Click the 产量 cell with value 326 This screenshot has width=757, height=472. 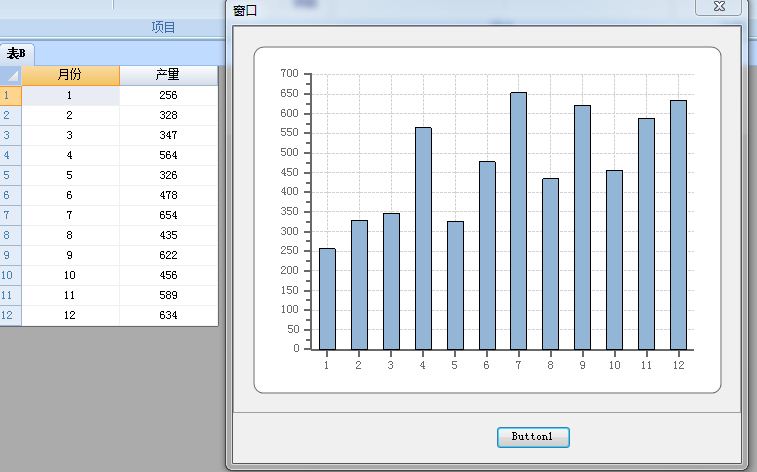pos(168,176)
